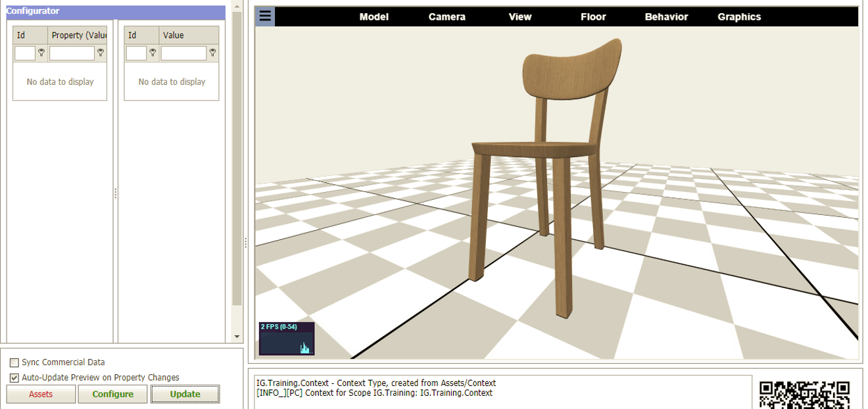Enable the Sync Commercial Data checkbox
868x409 pixels.
14,362
